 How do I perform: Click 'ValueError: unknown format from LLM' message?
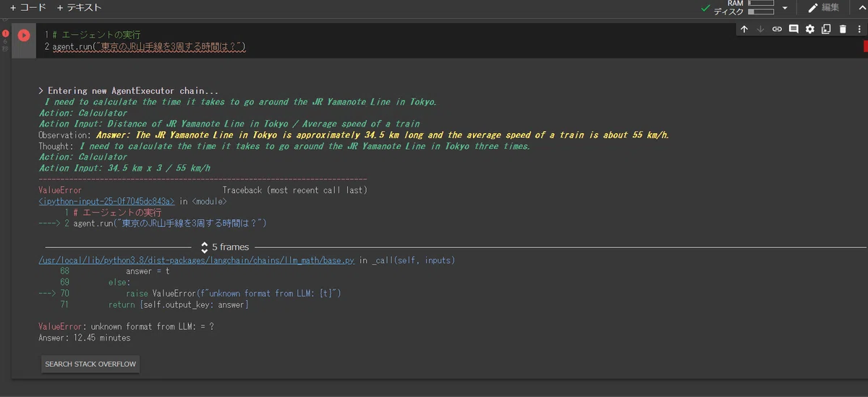pyautogui.click(x=126, y=326)
